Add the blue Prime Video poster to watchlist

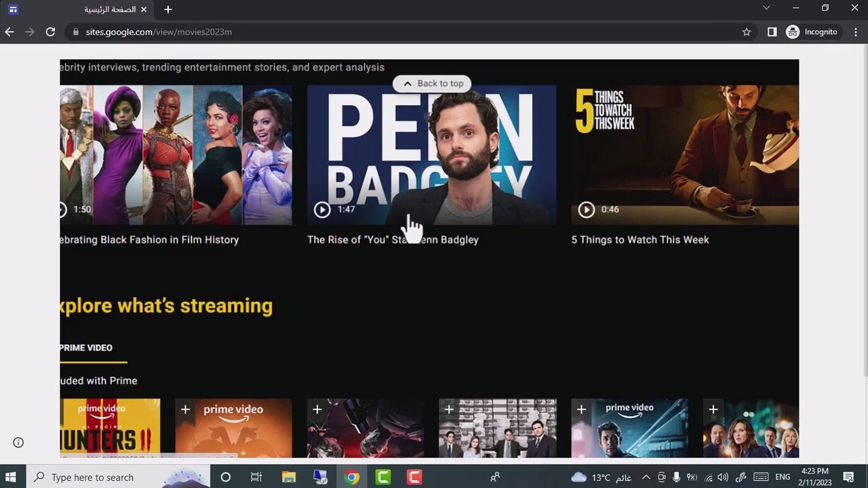click(581, 409)
